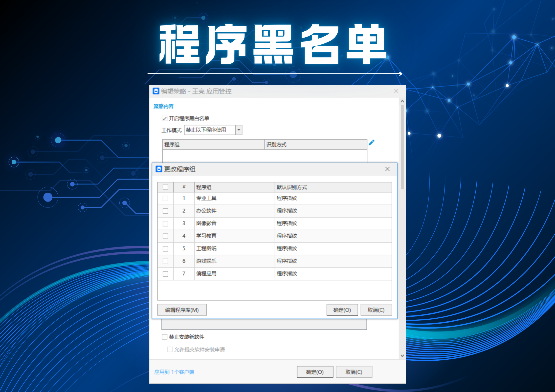Select the 专业工具 row text

(x=206, y=198)
